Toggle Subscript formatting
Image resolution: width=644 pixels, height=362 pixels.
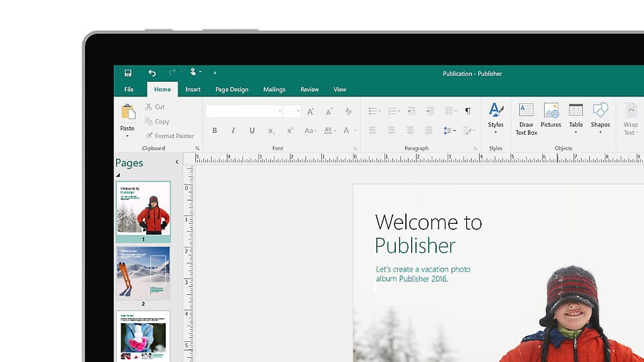[271, 131]
